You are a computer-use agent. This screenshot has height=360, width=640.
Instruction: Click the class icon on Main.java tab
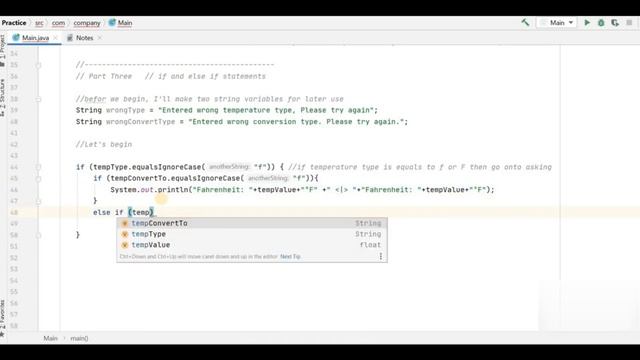pyautogui.click(x=16, y=38)
